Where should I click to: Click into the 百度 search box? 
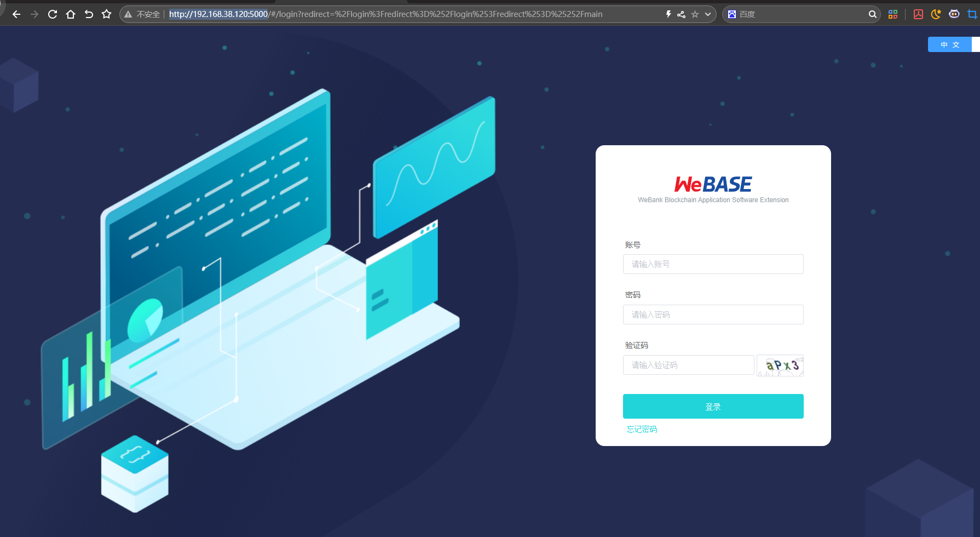click(x=802, y=14)
